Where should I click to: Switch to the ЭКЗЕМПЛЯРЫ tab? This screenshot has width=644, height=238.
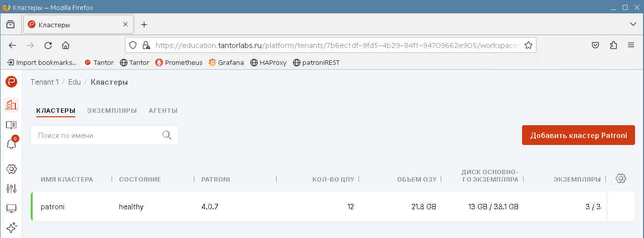pos(112,110)
